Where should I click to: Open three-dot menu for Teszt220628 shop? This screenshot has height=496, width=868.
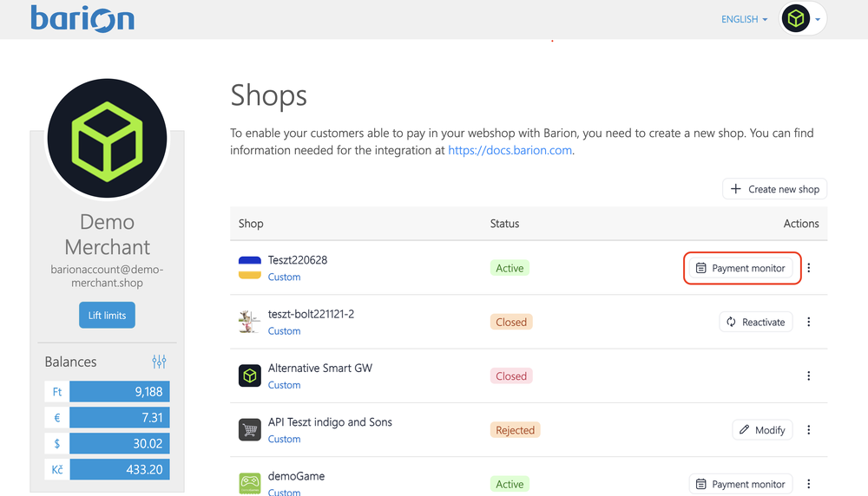tap(809, 268)
